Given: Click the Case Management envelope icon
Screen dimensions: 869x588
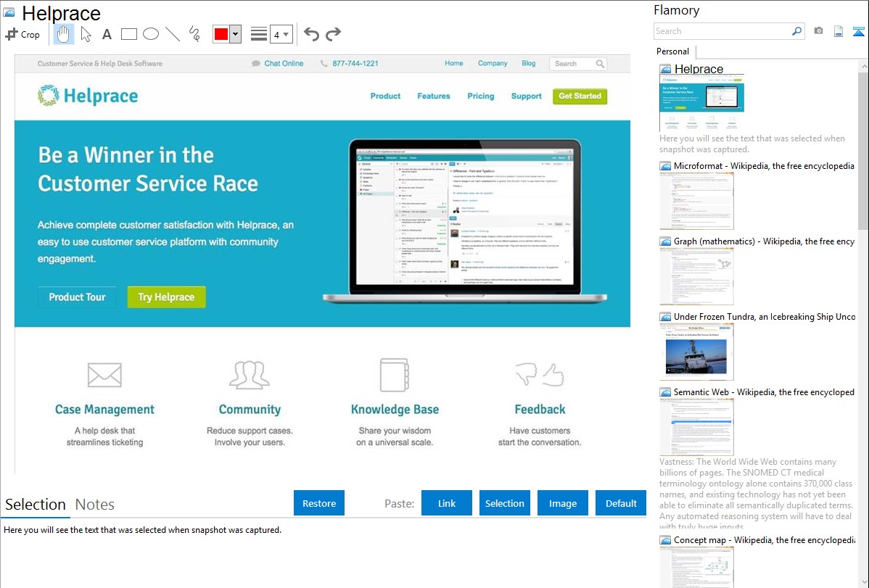Looking at the screenshot, I should tap(104, 375).
